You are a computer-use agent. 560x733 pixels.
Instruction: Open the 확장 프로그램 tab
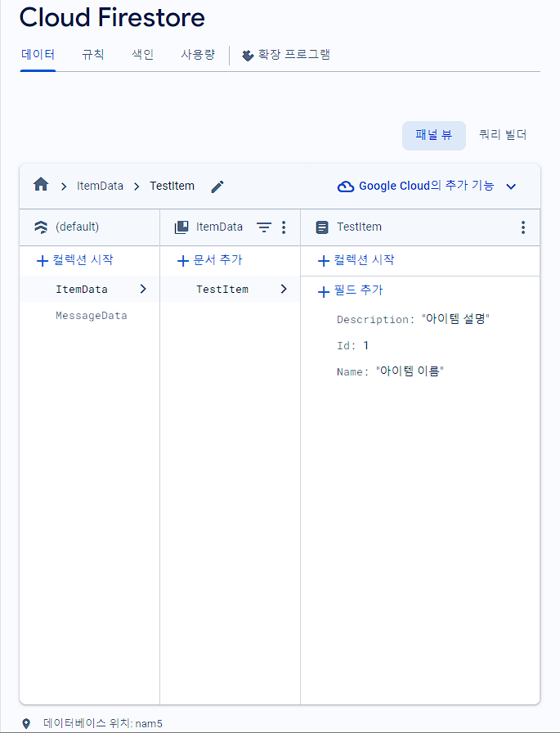coord(286,55)
